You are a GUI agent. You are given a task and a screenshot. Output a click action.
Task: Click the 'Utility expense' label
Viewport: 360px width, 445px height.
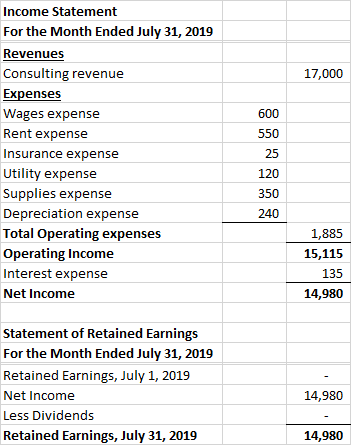(x=50, y=174)
